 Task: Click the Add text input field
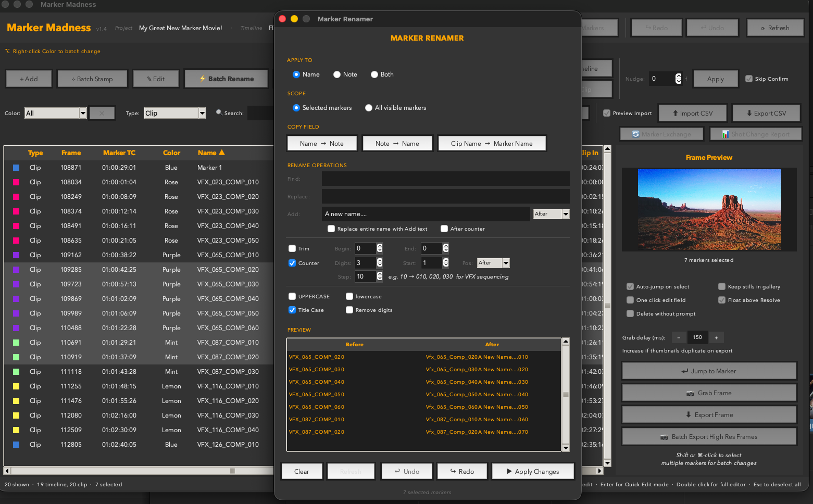tap(426, 214)
